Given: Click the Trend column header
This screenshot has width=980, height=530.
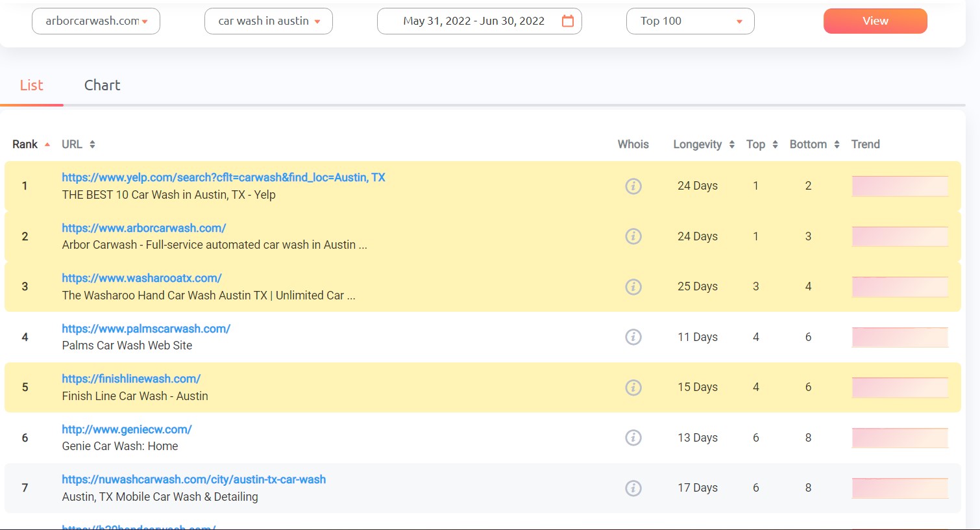Looking at the screenshot, I should click(x=866, y=144).
